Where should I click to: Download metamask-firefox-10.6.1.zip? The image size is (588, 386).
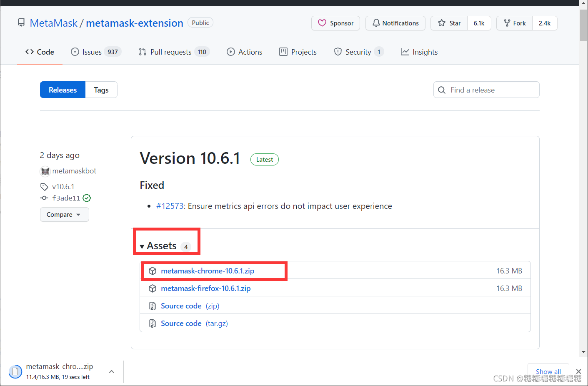[x=206, y=288]
